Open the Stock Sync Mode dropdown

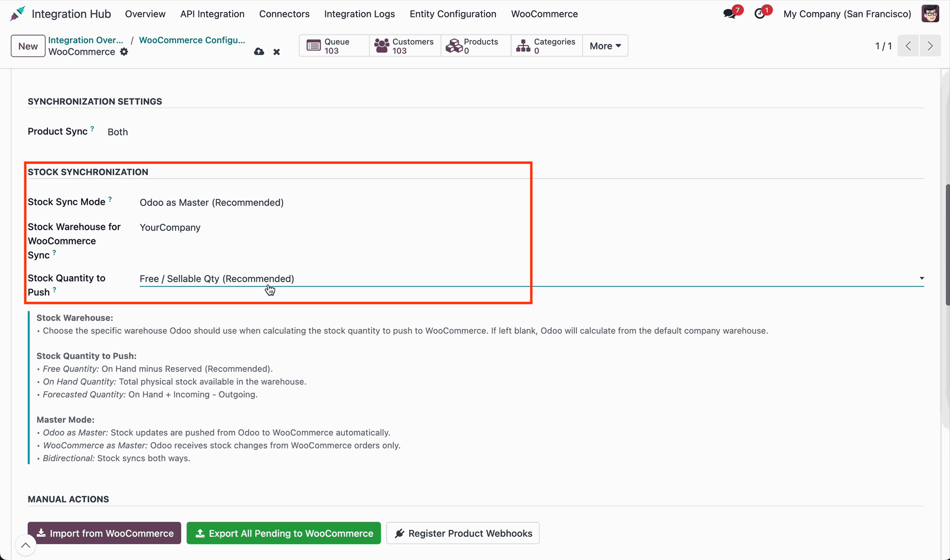[532, 202]
